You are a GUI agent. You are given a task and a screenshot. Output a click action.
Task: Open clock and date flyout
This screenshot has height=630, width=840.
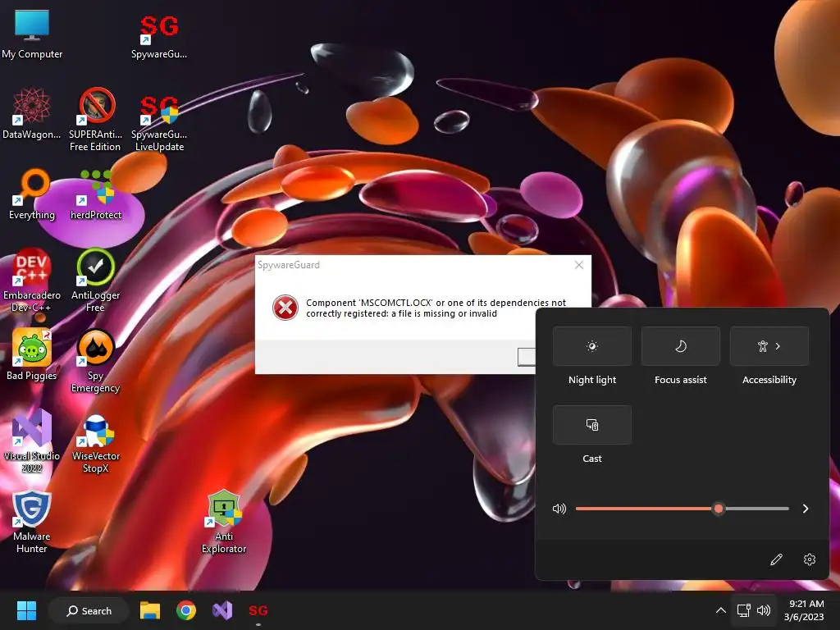[804, 610]
